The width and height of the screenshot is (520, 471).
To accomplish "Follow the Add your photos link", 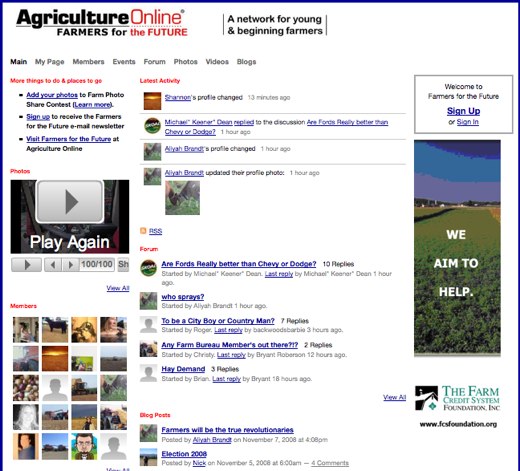I will coord(52,95).
